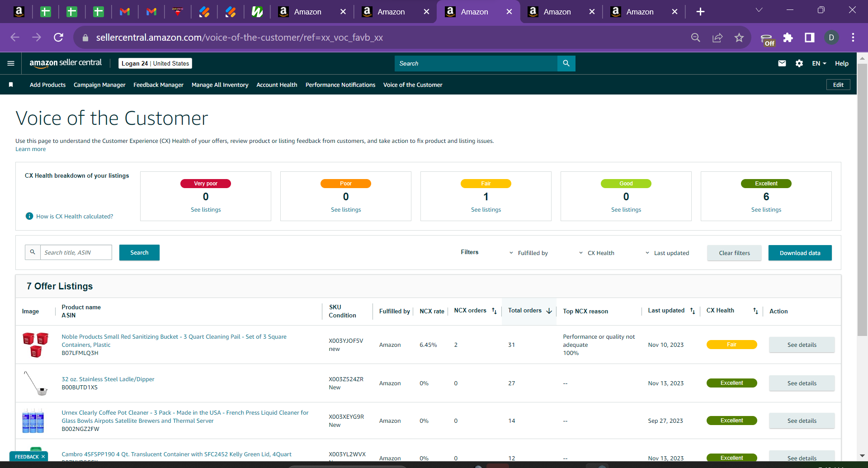Image resolution: width=868 pixels, height=468 pixels.
Task: Focus the top Seller Central search box
Action: (476, 63)
